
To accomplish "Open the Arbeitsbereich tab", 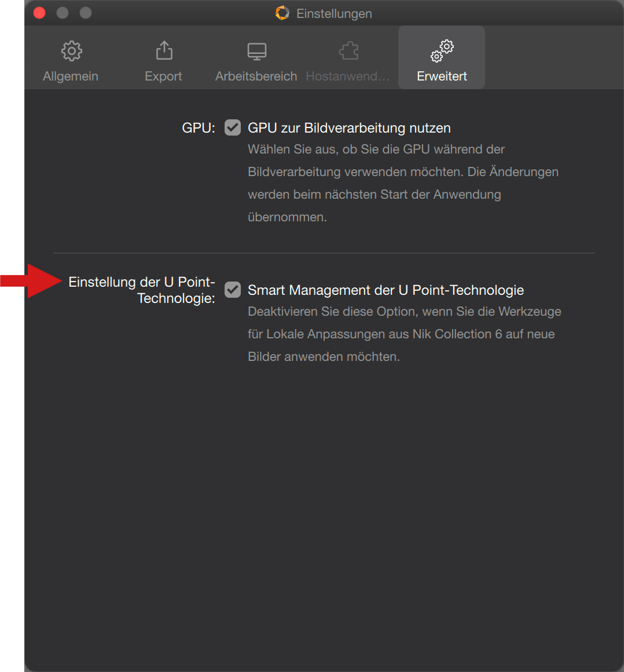I will click(256, 61).
